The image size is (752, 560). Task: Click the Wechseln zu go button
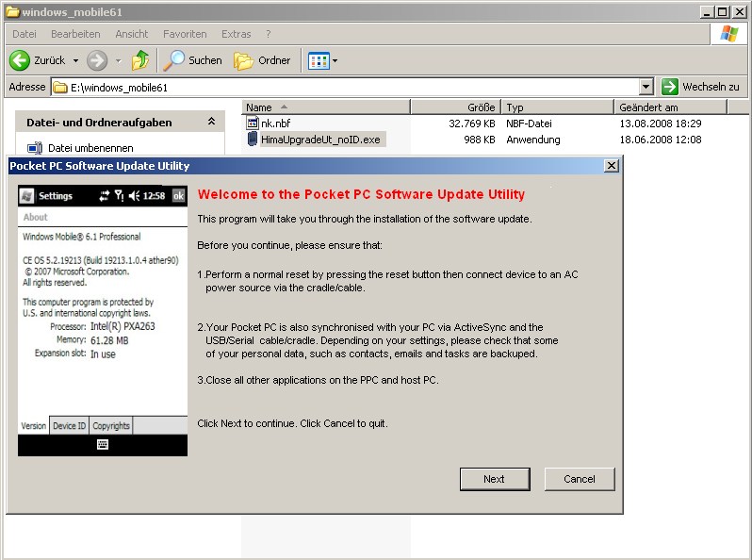[700, 87]
